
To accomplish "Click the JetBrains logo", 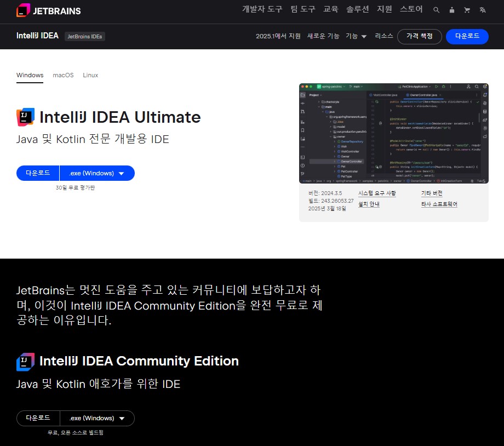I will [x=49, y=10].
